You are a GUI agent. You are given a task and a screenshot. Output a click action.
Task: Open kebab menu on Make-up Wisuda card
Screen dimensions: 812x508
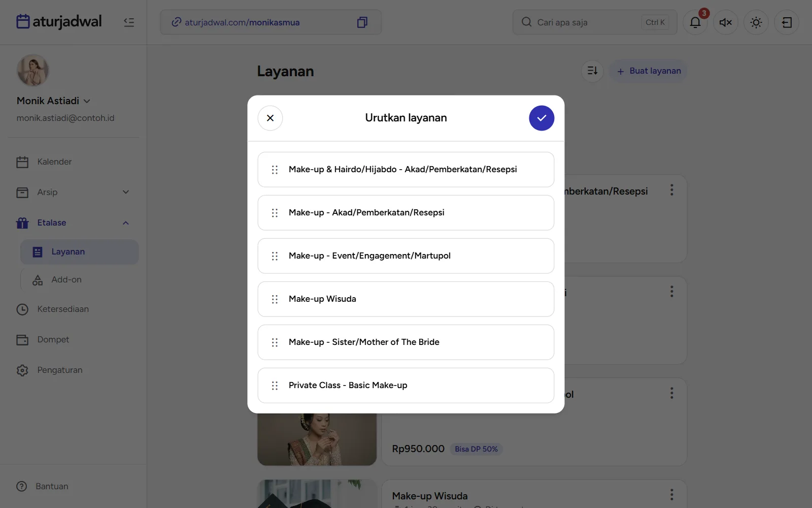click(671, 495)
